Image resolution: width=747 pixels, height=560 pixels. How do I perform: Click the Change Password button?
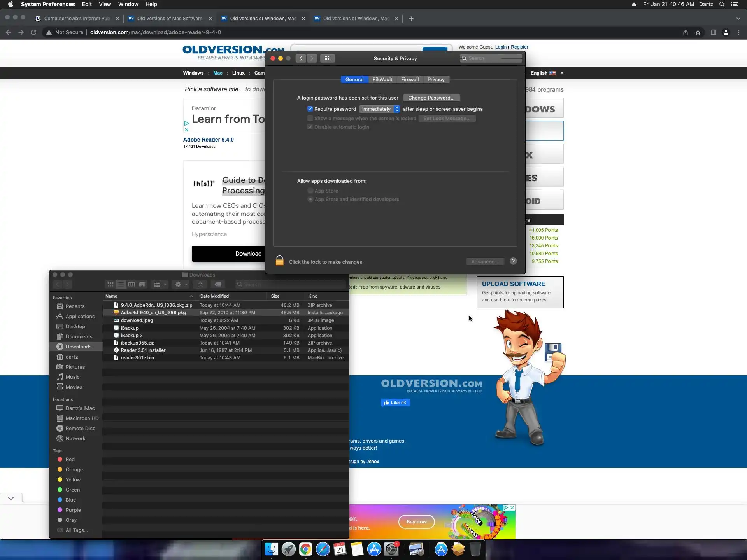tap(431, 98)
